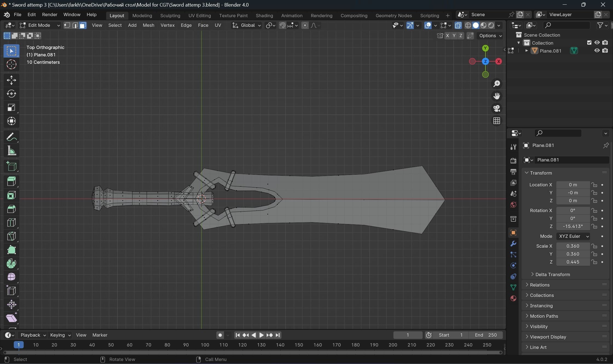Select the Spin tool

tap(11, 264)
